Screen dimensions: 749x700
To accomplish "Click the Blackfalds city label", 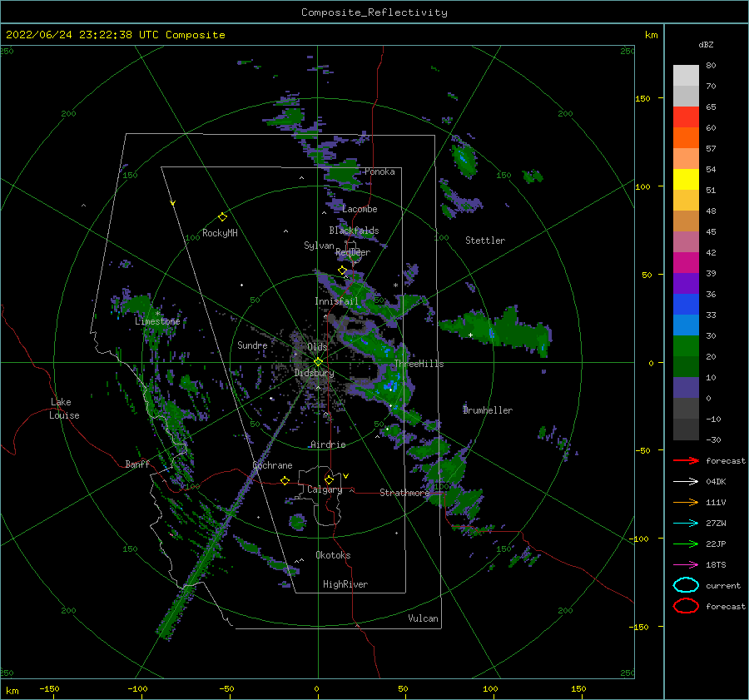I will pos(354,231).
